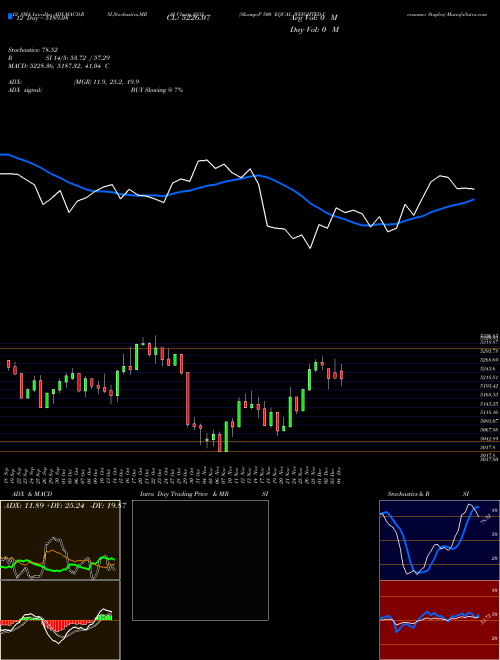Click the 'Stochastics & R' panel heading
Image resolution: width=500 pixels, height=660 pixels.
(409, 494)
